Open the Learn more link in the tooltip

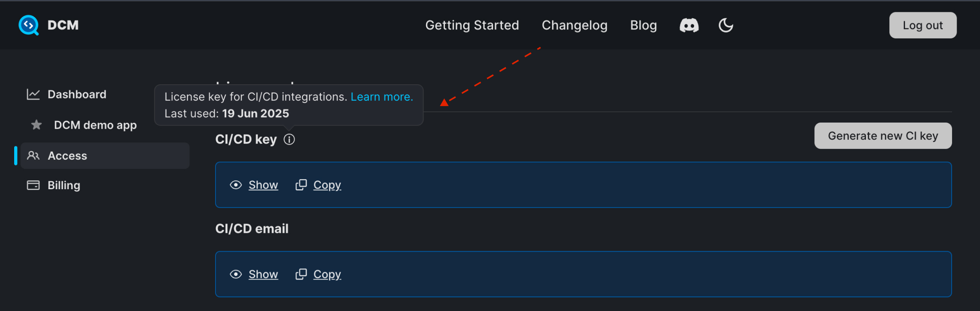coord(381,97)
